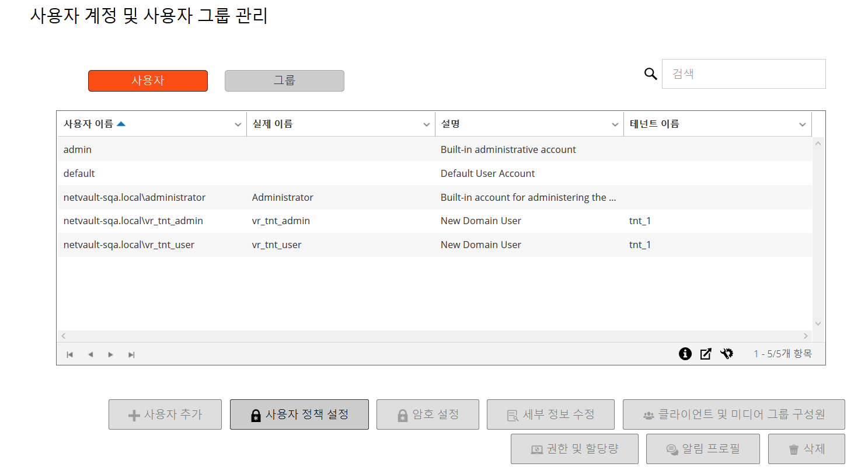Click the 사용자 추가 button
The width and height of the screenshot is (868, 467).
(x=165, y=414)
